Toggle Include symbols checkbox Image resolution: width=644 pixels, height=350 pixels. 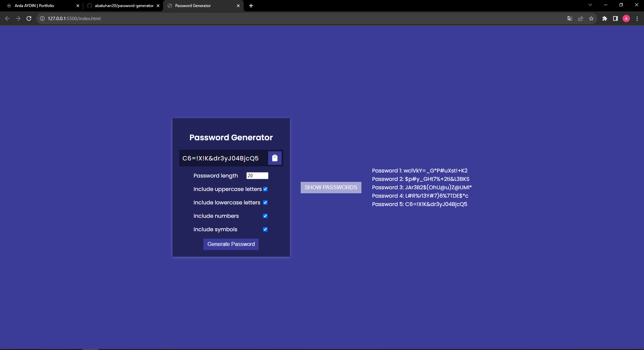[x=265, y=230]
